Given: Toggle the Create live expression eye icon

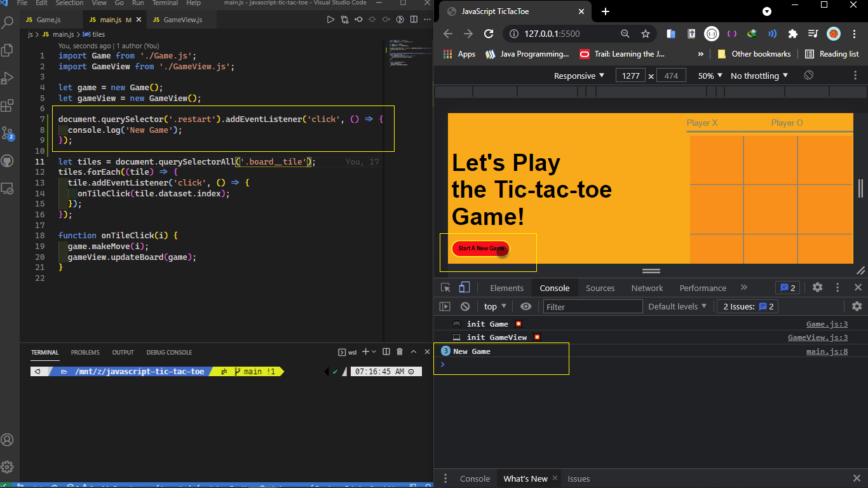Looking at the screenshot, I should (526, 306).
